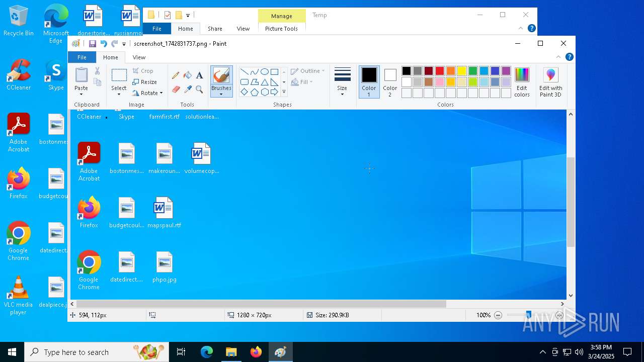Open Firefox from taskbar
Screen dimensions: 644x362
pos(256,352)
